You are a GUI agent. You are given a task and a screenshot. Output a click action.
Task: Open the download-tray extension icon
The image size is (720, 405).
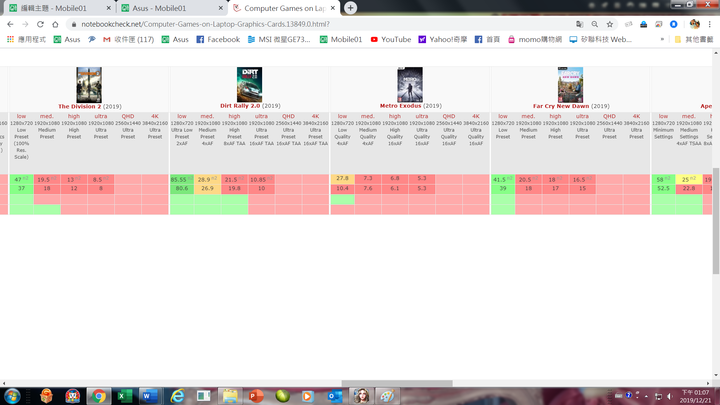[x=643, y=24]
